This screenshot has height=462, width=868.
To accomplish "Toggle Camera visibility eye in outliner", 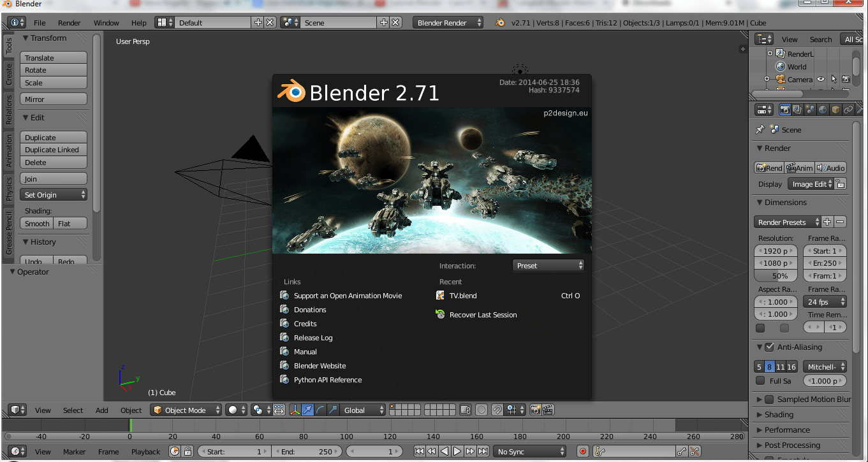I will [821, 80].
